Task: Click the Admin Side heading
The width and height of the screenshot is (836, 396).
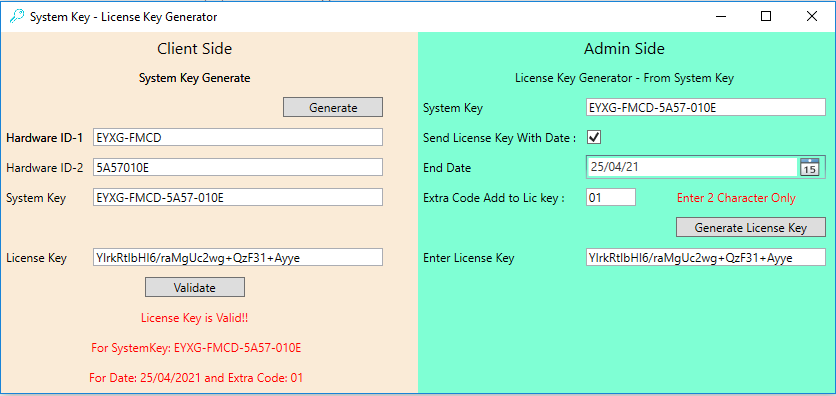Action: point(624,49)
